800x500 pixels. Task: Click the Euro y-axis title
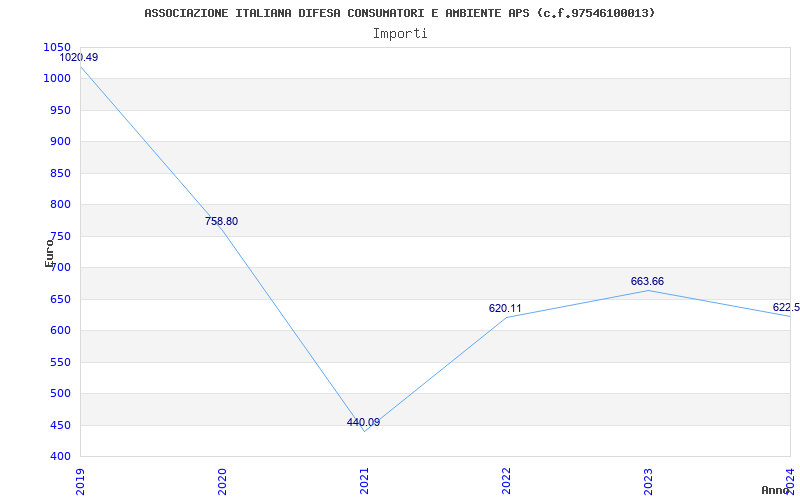click(x=49, y=253)
